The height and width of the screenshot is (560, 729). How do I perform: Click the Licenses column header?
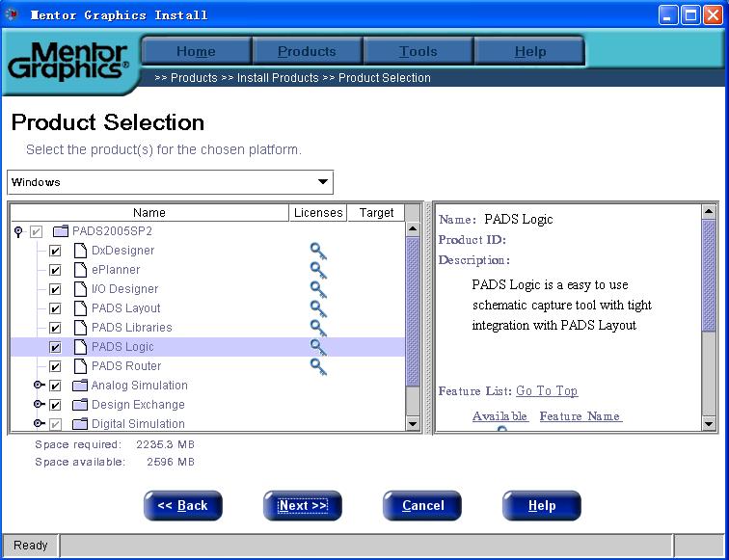[x=318, y=213]
